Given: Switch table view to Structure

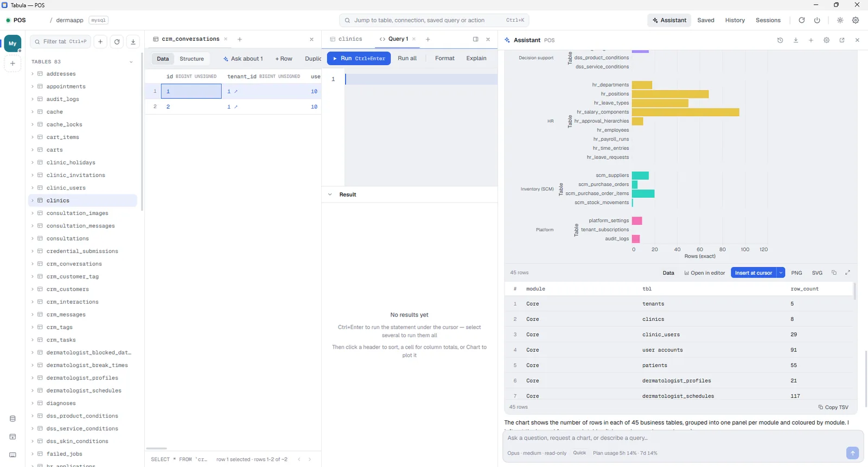Looking at the screenshot, I should 192,59.
